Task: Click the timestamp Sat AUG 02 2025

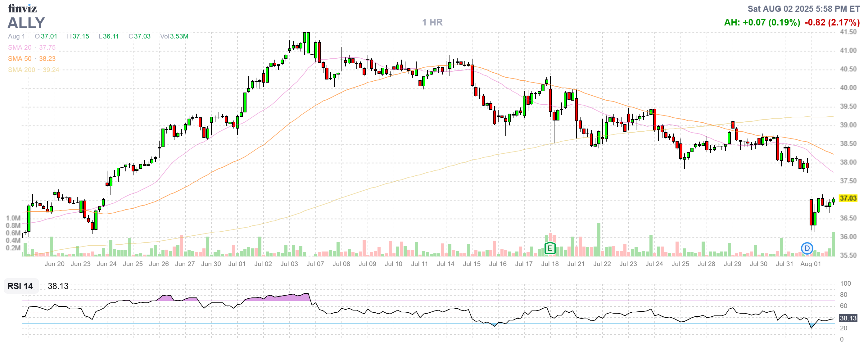Action: click(803, 8)
